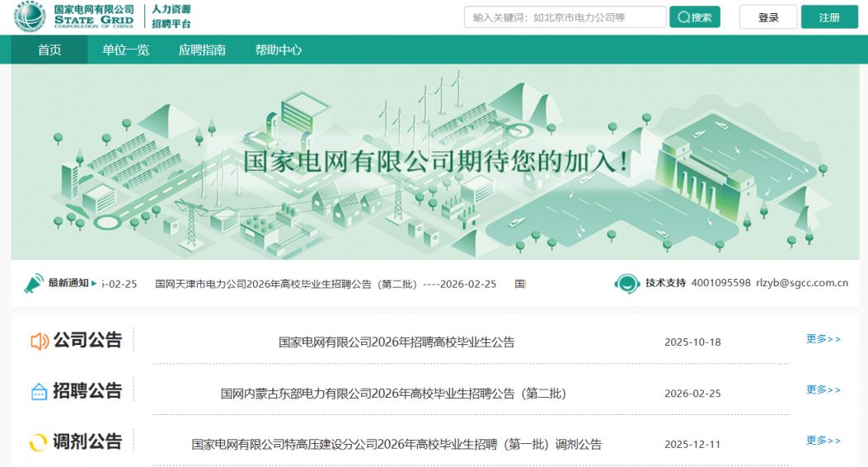868x467 pixels.
Task: Open the 帮助中心 navigation tab
Action: point(279,50)
